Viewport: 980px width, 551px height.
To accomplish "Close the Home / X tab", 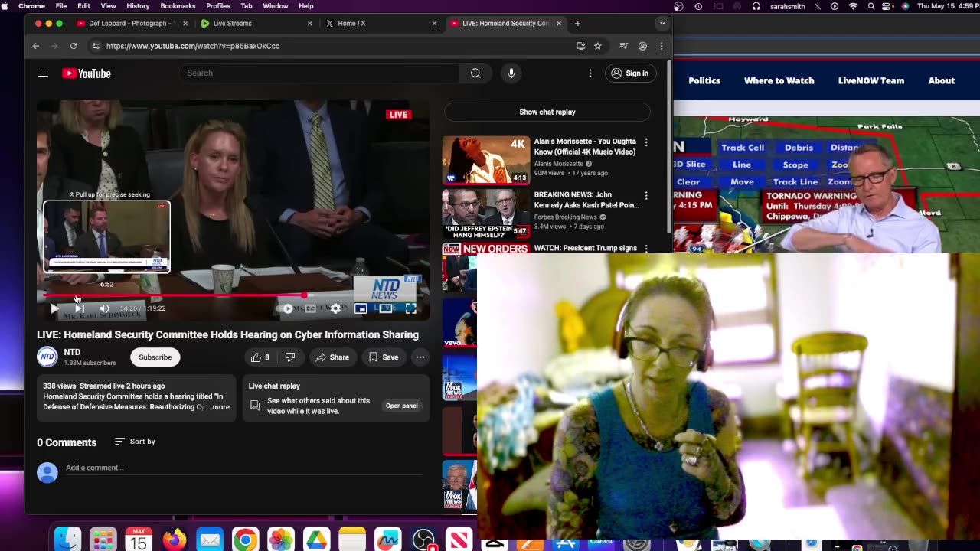I will 434,24.
